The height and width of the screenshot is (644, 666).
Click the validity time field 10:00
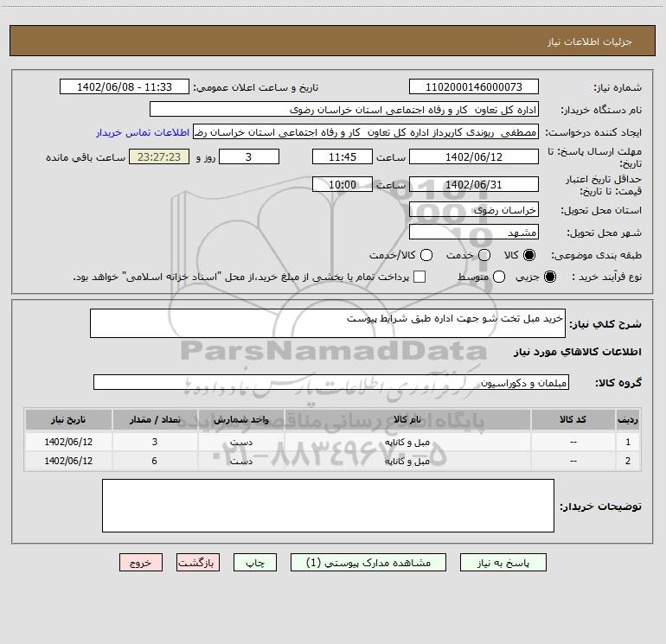[343, 184]
